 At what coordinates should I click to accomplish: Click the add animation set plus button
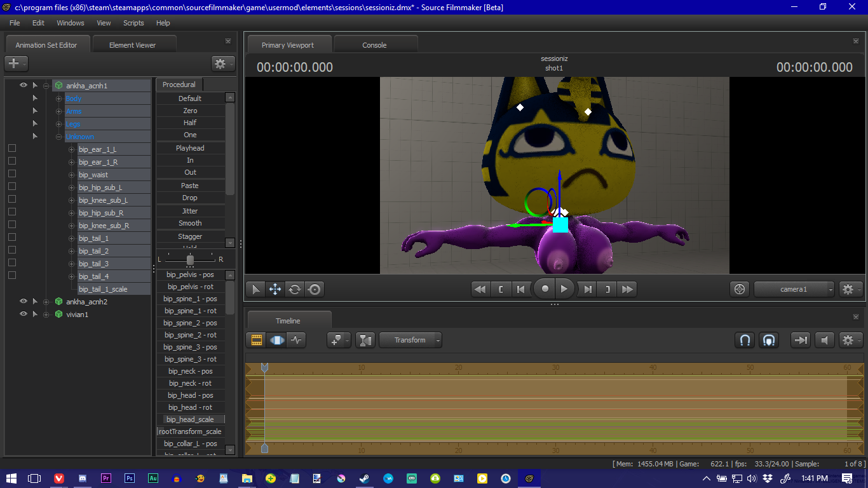pos(14,64)
